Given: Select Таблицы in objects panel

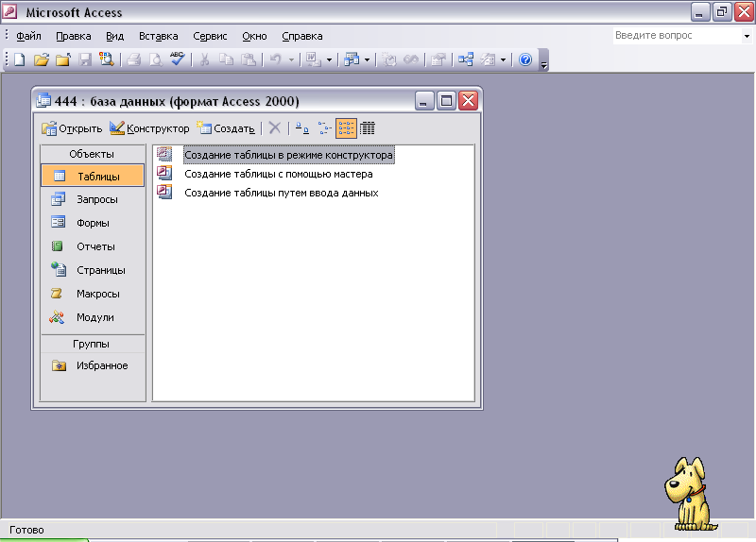Looking at the screenshot, I should [93, 177].
